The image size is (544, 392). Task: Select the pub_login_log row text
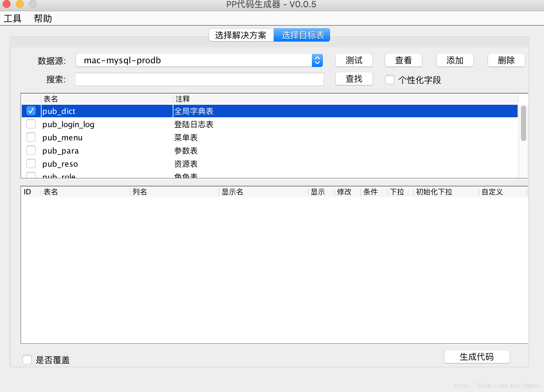68,125
